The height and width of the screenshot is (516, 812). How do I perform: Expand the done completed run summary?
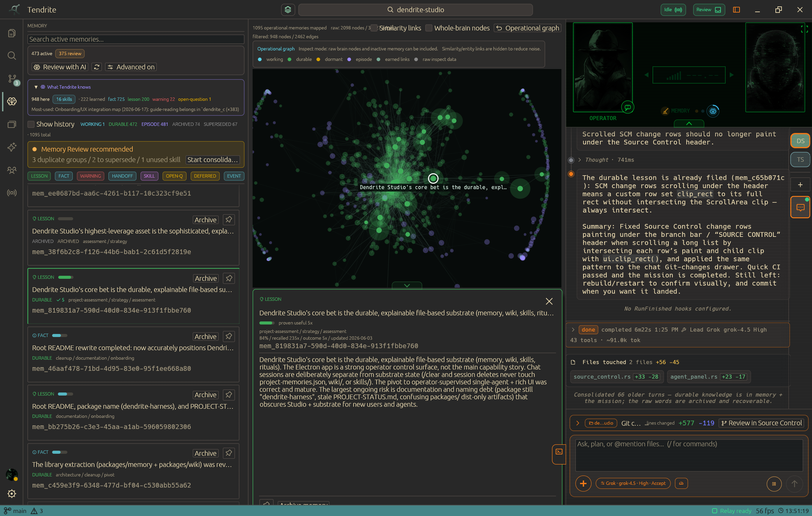(x=573, y=330)
